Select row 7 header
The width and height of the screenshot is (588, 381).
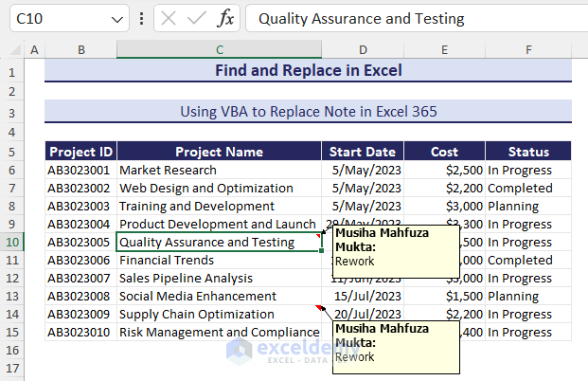pos(11,188)
